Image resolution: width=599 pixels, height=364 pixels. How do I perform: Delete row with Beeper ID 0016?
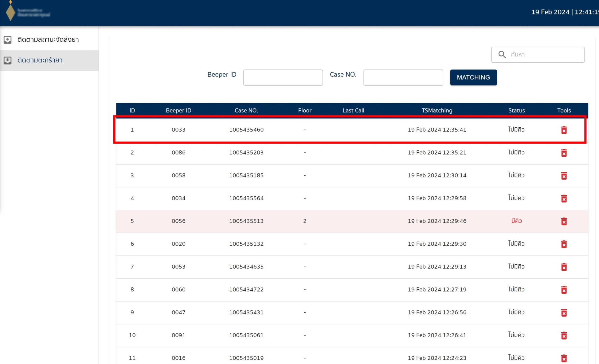point(564,358)
